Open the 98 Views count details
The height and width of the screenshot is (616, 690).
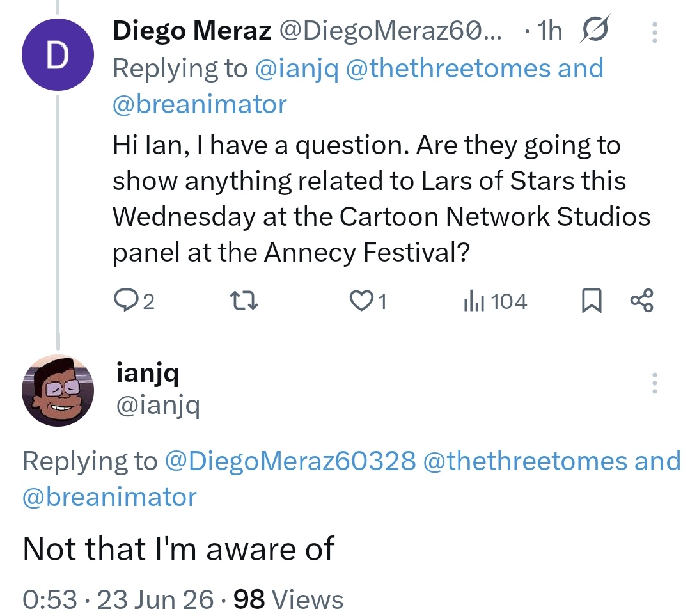point(288,599)
